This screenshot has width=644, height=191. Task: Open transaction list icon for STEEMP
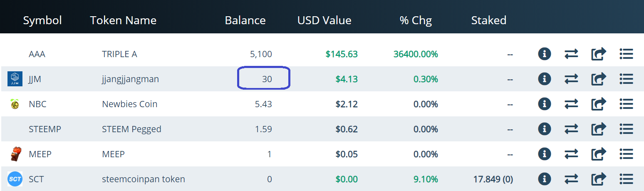[626, 129]
